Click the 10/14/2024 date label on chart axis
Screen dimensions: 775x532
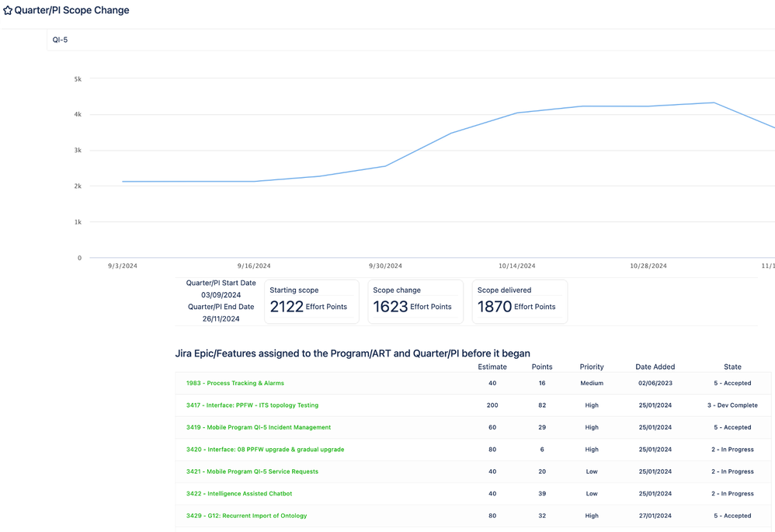[517, 266]
